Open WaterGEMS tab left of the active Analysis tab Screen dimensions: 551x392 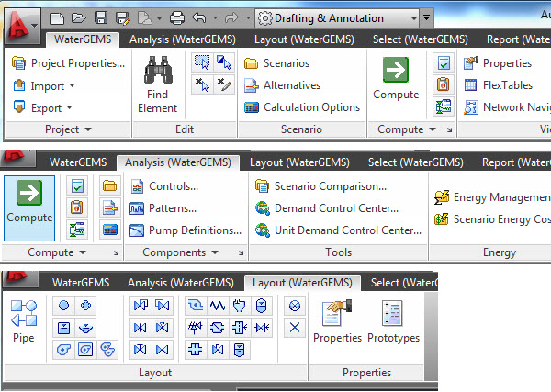[x=78, y=162]
